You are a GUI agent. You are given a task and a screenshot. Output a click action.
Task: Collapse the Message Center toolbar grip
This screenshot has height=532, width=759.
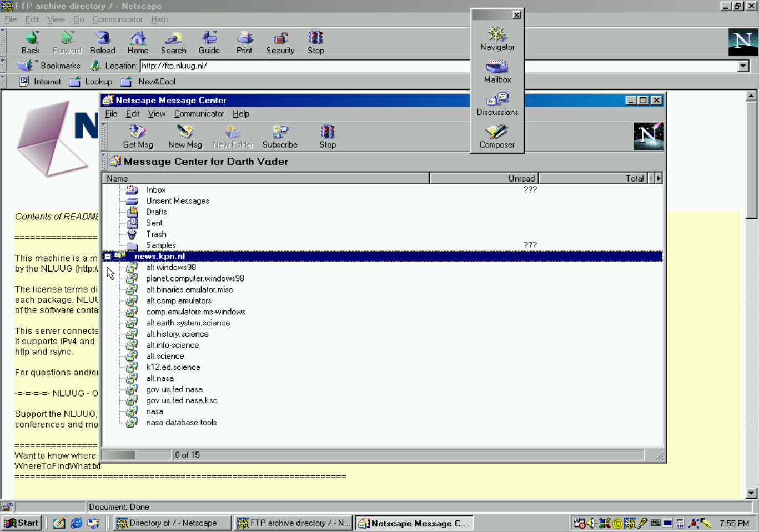104,137
